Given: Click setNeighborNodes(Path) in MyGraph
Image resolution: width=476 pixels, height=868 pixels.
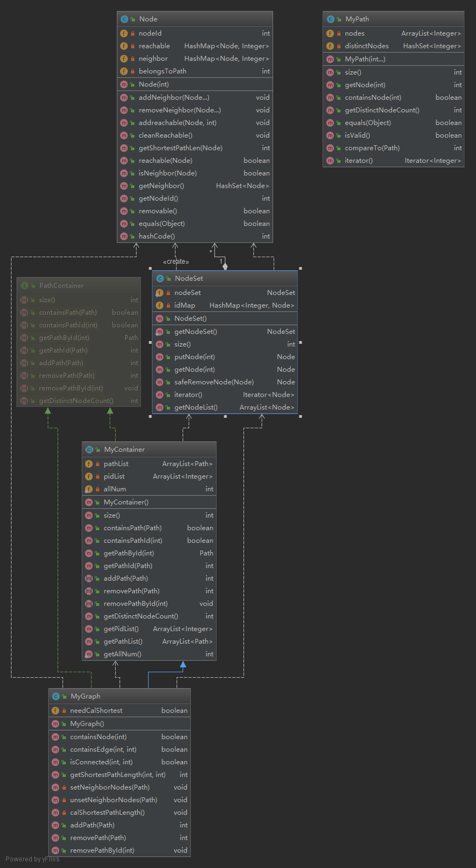Looking at the screenshot, I should point(120,787).
